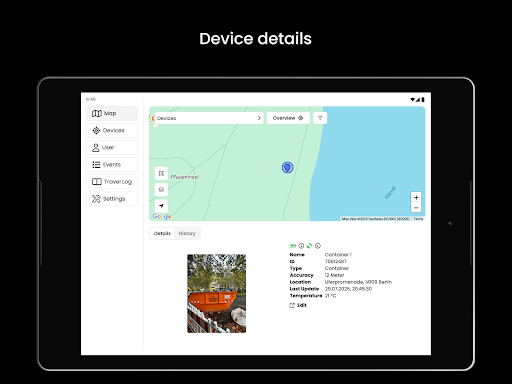This screenshot has width=512, height=384.
Task: Click info icon next to battery
Action: (x=301, y=246)
